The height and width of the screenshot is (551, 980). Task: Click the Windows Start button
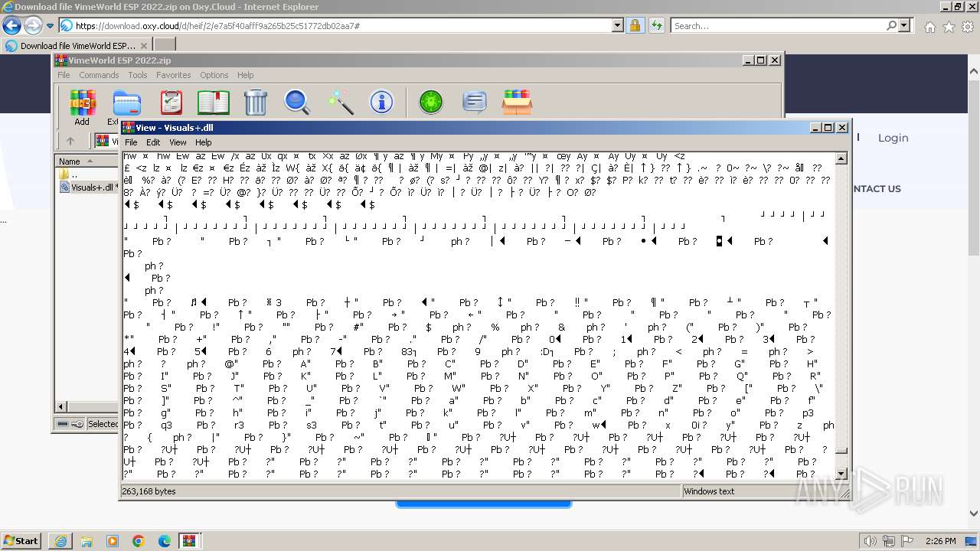pyautogui.click(x=21, y=541)
